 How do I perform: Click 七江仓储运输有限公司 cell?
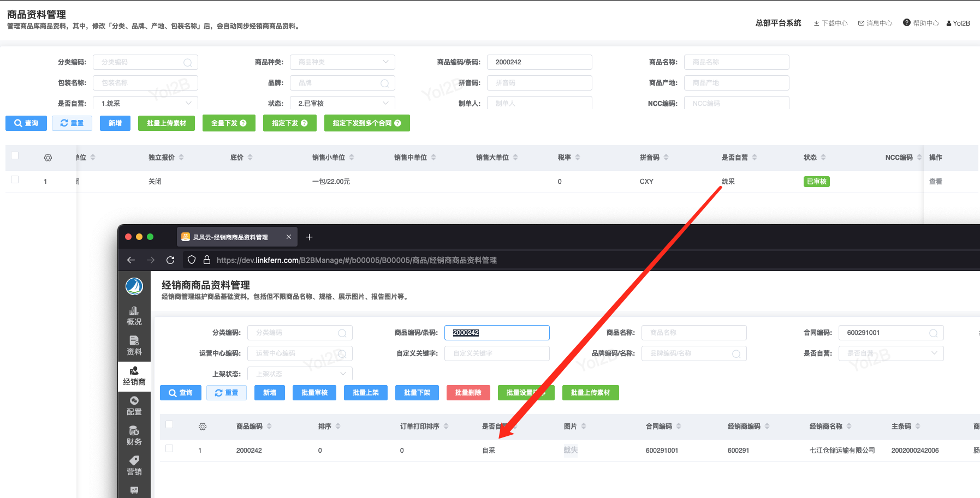tap(842, 451)
